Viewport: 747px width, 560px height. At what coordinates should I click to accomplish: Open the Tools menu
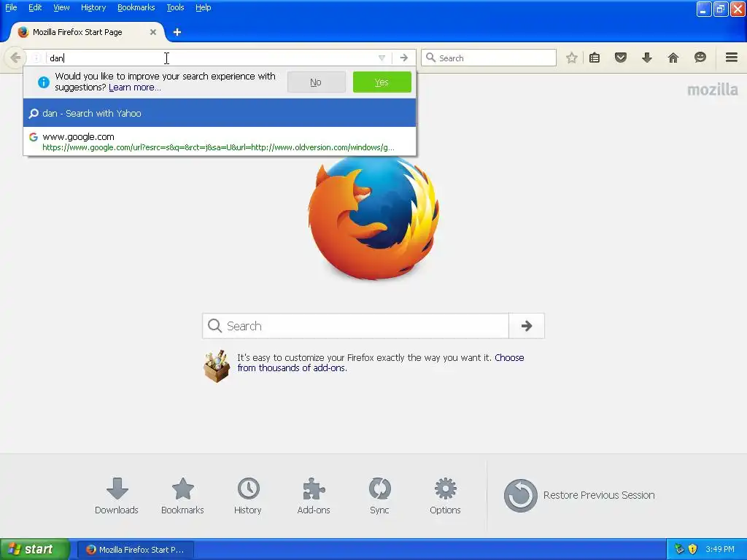(175, 7)
